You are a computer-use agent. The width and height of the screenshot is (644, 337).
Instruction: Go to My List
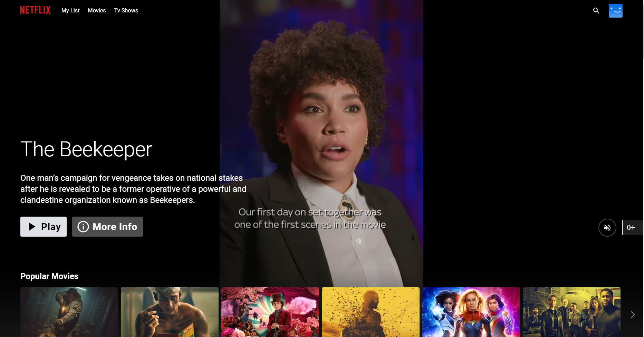coord(70,11)
